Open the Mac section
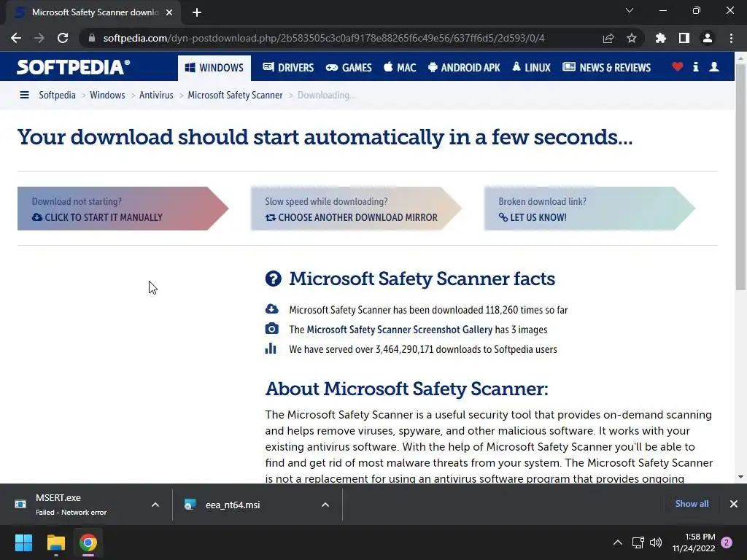Viewport: 747px width, 560px height. tap(400, 68)
